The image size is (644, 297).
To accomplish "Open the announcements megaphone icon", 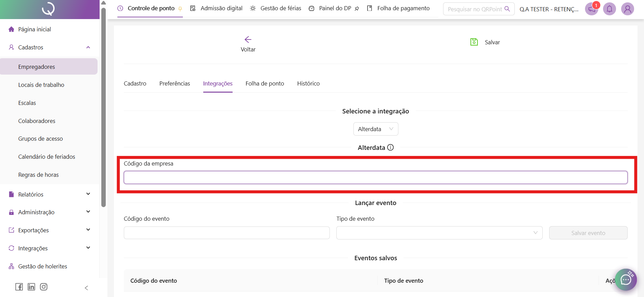I will pyautogui.click(x=591, y=9).
